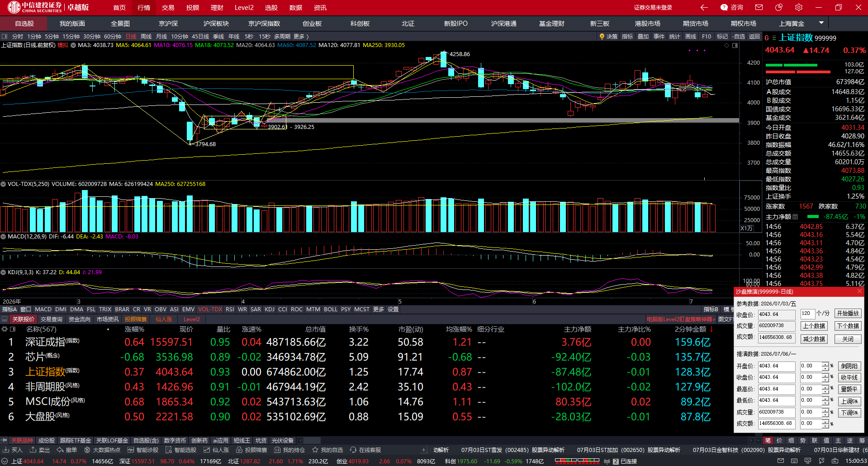Open the mail envelope icon in title bar
The height and width of the screenshot is (466, 868).
point(759,7)
